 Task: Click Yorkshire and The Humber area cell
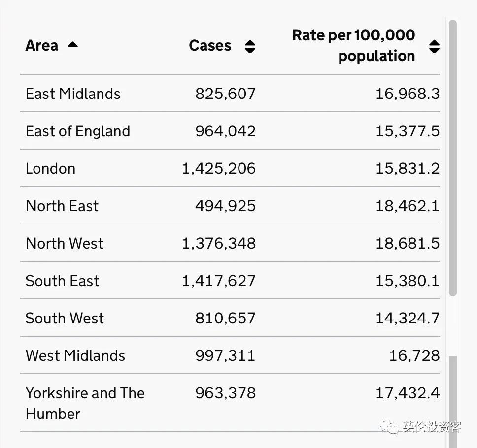85,403
